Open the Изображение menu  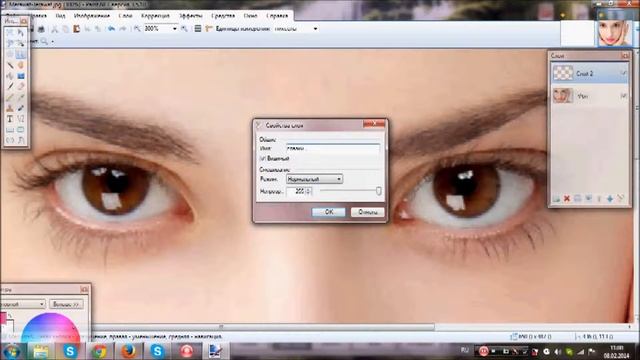[92, 16]
